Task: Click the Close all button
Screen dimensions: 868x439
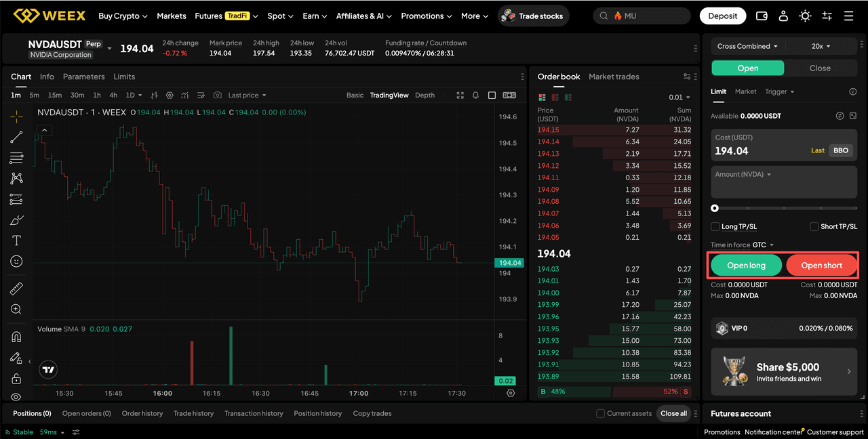Action: (673, 413)
